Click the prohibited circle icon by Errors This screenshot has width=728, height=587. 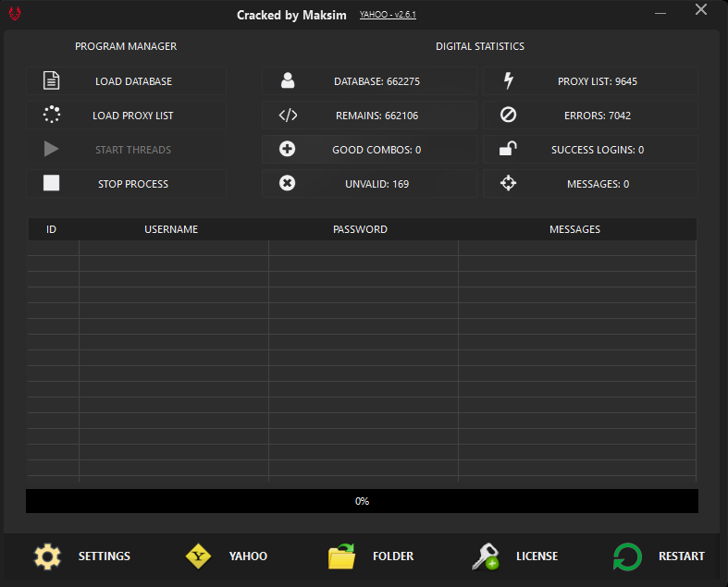tap(508, 115)
